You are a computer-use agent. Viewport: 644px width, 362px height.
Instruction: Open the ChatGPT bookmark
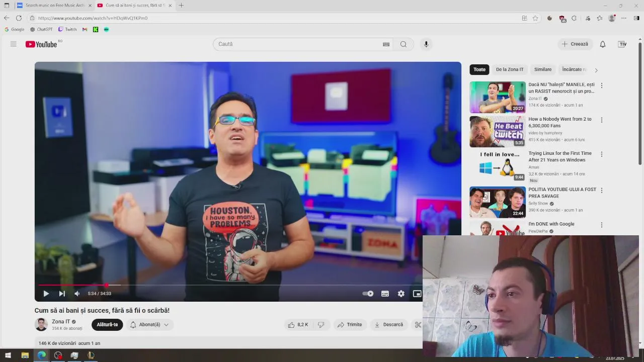click(x=41, y=29)
